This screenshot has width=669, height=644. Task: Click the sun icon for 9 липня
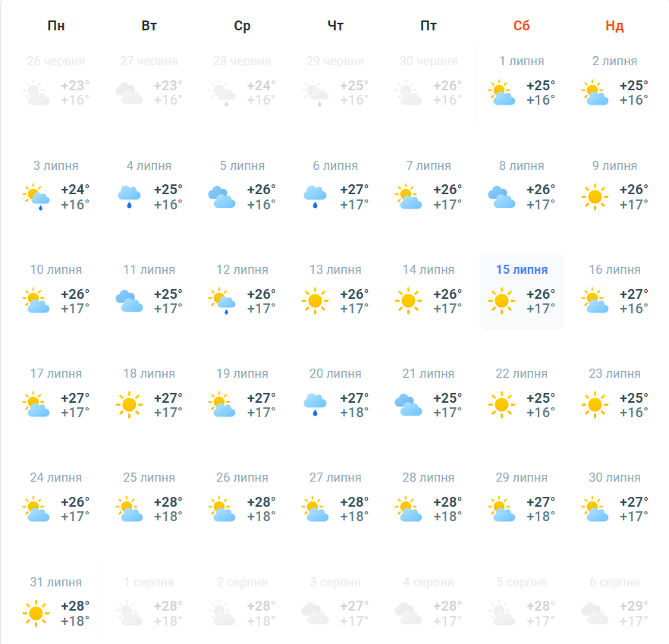(594, 197)
